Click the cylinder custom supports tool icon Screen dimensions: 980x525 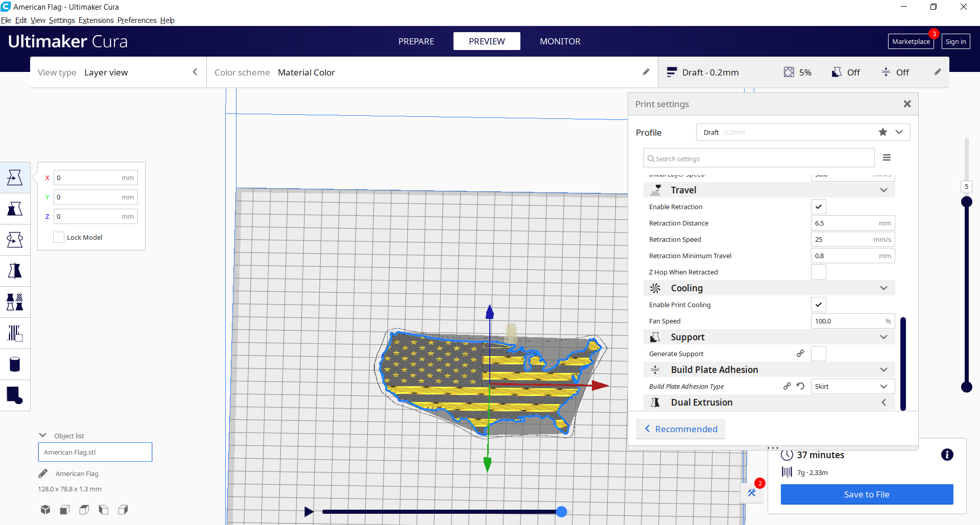[x=15, y=364]
